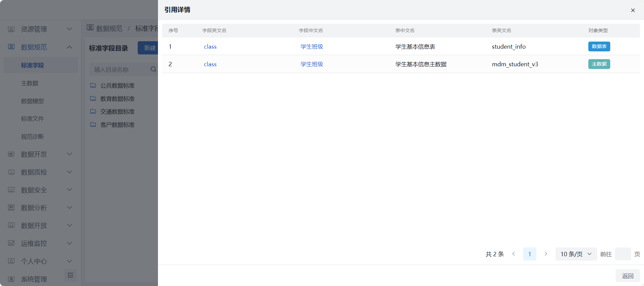Open class link in the mdm_student_v3 row
Image resolution: width=644 pixels, height=286 pixels.
210,64
